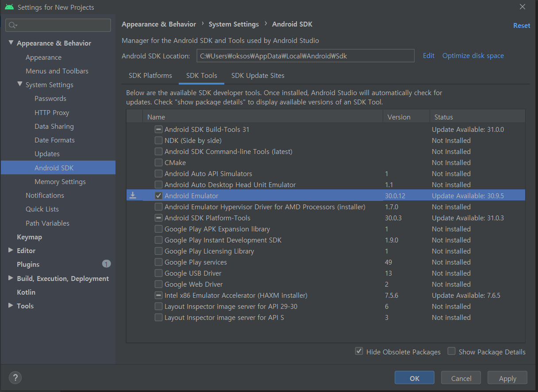Image resolution: width=538 pixels, height=392 pixels.
Task: Open the SDK Update Sites tab
Action: (x=258, y=76)
